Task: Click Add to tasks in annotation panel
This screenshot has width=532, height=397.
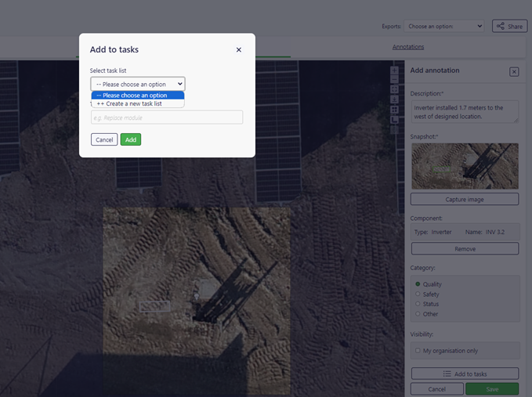Action: click(x=465, y=374)
